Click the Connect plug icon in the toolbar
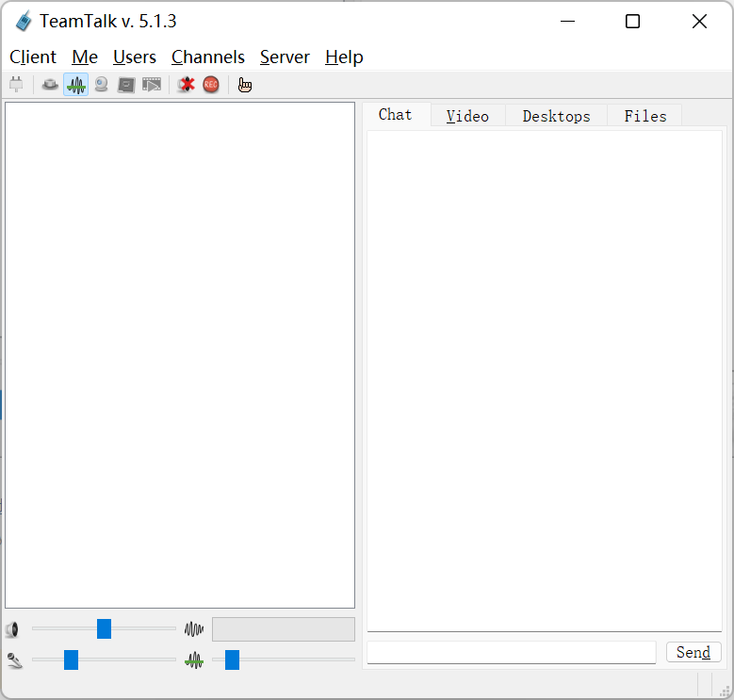Image resolution: width=734 pixels, height=700 pixels. point(16,85)
